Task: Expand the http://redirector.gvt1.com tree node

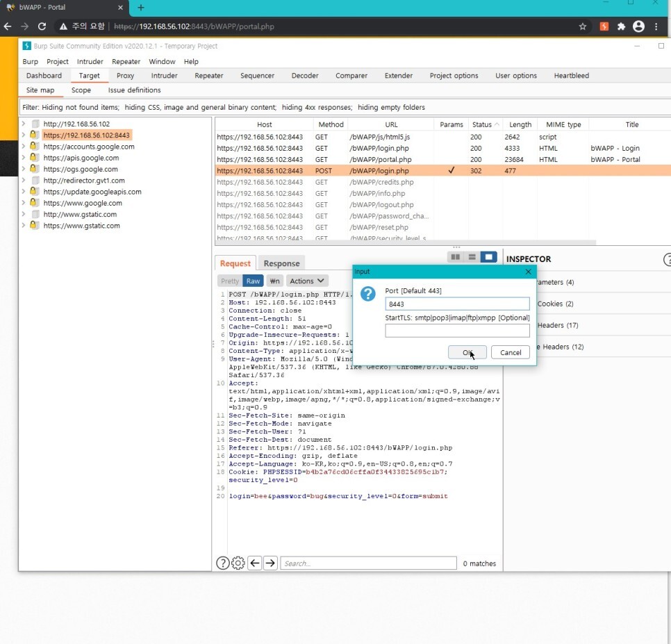Action: [x=24, y=180]
